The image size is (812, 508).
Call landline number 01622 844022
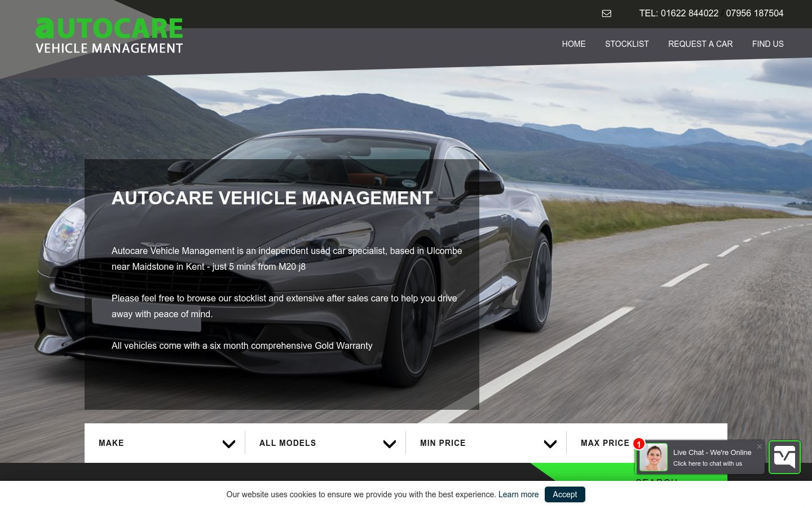tap(690, 14)
